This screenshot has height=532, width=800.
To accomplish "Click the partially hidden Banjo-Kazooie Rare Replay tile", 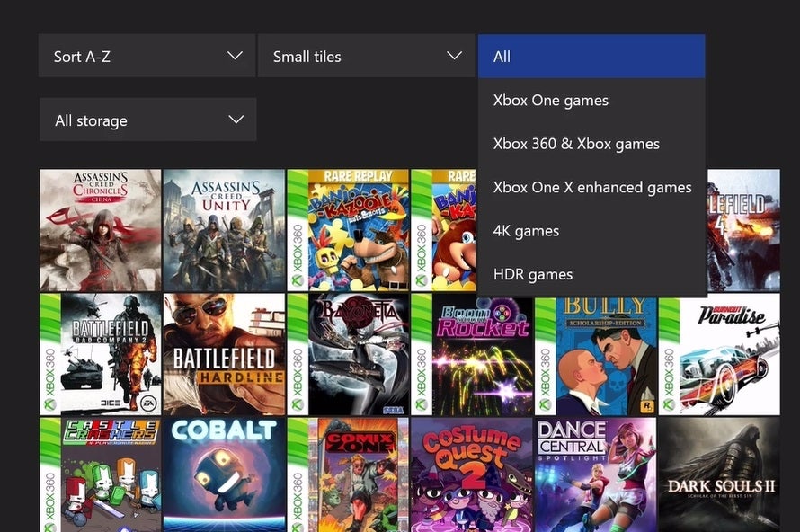I will coord(444,230).
